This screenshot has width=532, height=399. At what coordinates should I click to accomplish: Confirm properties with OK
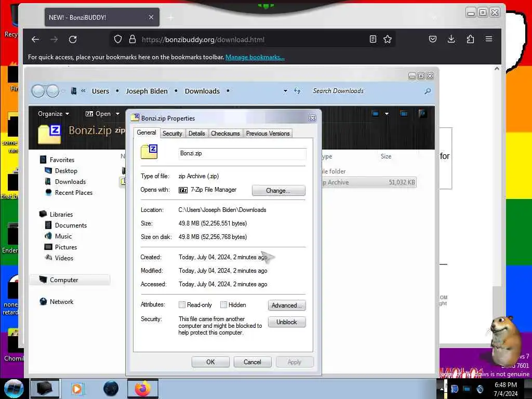[210, 362]
